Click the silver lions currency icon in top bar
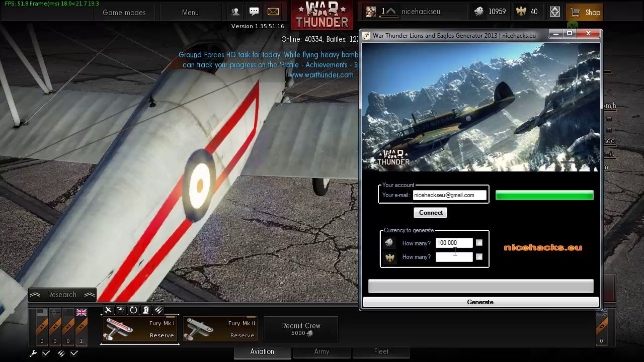The height and width of the screenshot is (362, 644). tap(478, 12)
